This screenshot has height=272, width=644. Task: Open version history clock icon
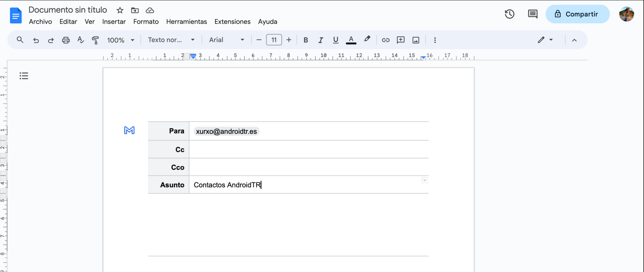point(509,14)
